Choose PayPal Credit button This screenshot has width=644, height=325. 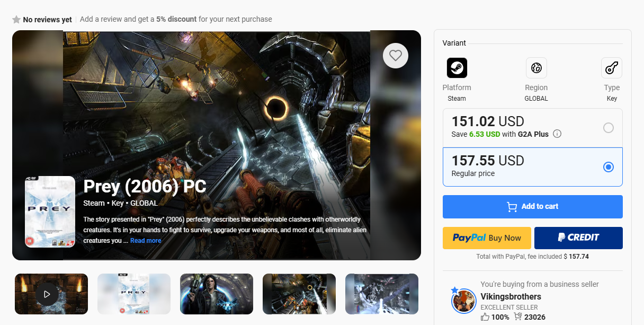(578, 238)
